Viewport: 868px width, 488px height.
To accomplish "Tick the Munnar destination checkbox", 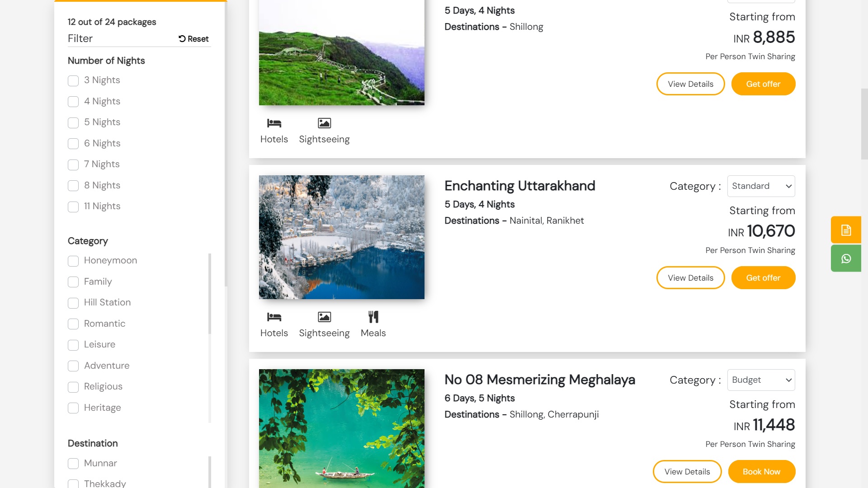I will coord(73,464).
